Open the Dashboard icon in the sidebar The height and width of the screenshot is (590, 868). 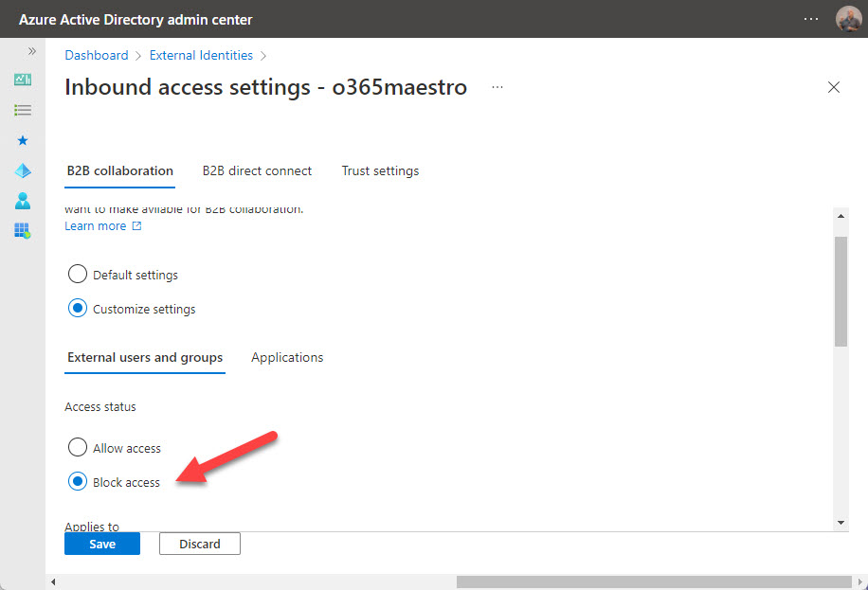[23, 80]
